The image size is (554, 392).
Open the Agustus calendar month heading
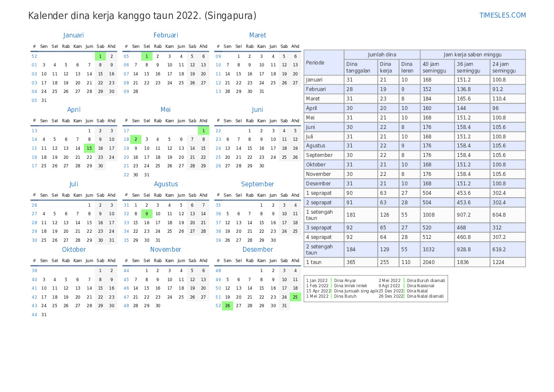click(x=165, y=184)
